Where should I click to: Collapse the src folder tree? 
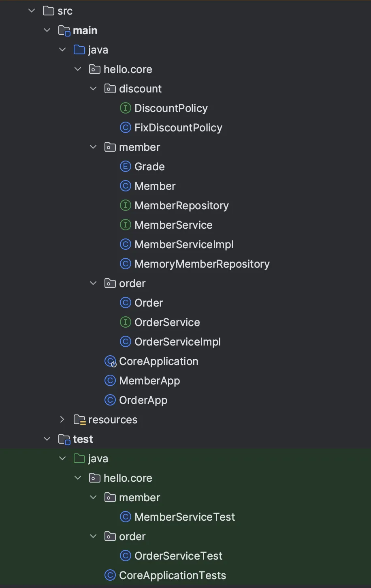pos(32,11)
